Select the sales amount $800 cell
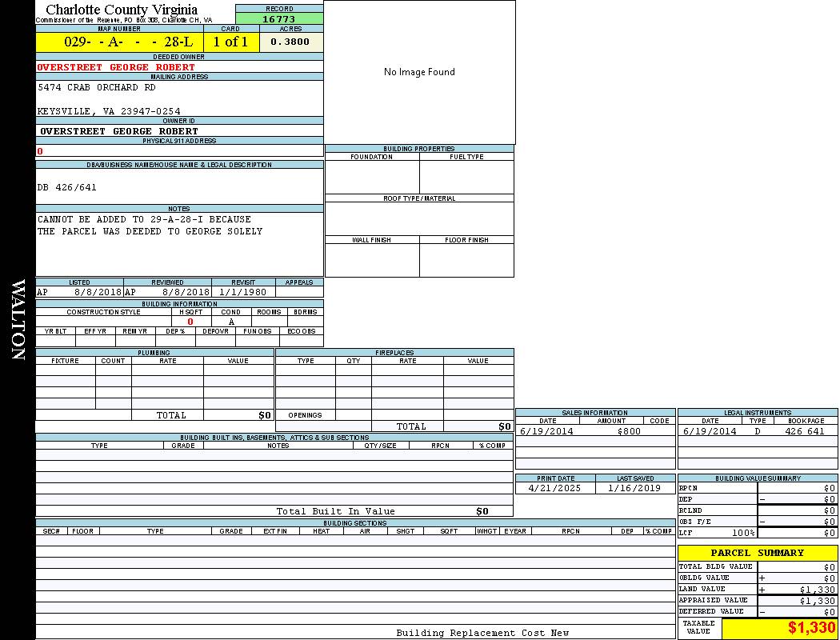840x640 pixels. [x=629, y=431]
